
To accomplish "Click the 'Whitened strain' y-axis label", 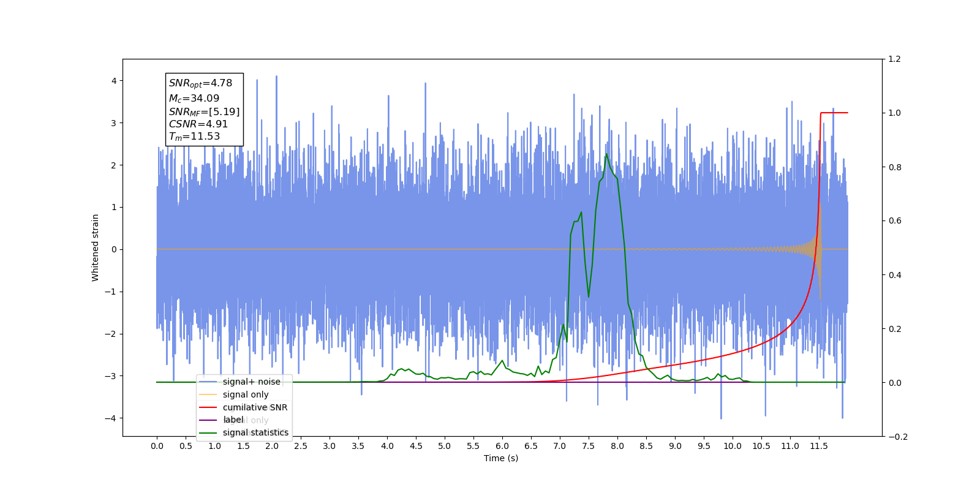I will point(95,247).
